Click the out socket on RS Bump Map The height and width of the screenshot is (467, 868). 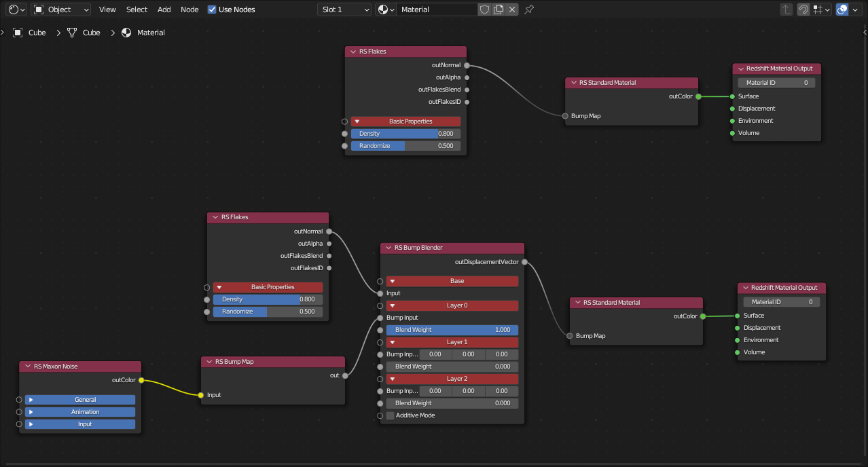coord(345,375)
